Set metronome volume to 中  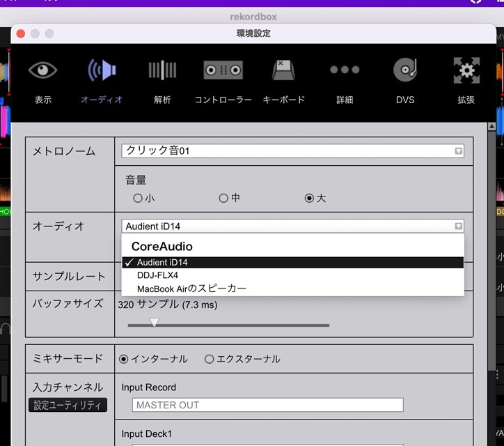tap(223, 198)
